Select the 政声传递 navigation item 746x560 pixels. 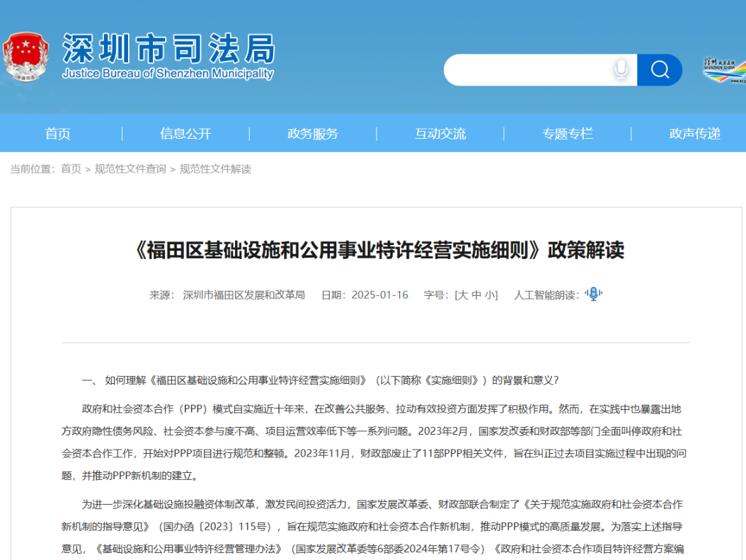[x=693, y=133]
